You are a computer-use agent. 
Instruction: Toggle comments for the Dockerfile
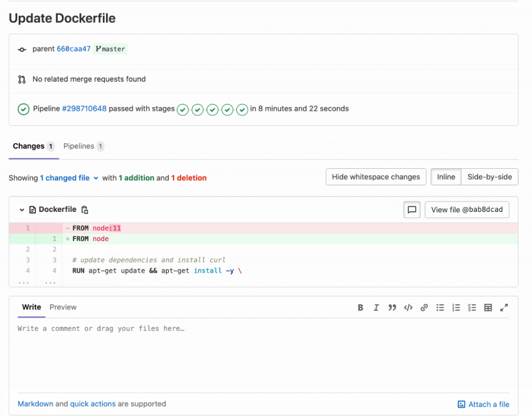[412, 210]
